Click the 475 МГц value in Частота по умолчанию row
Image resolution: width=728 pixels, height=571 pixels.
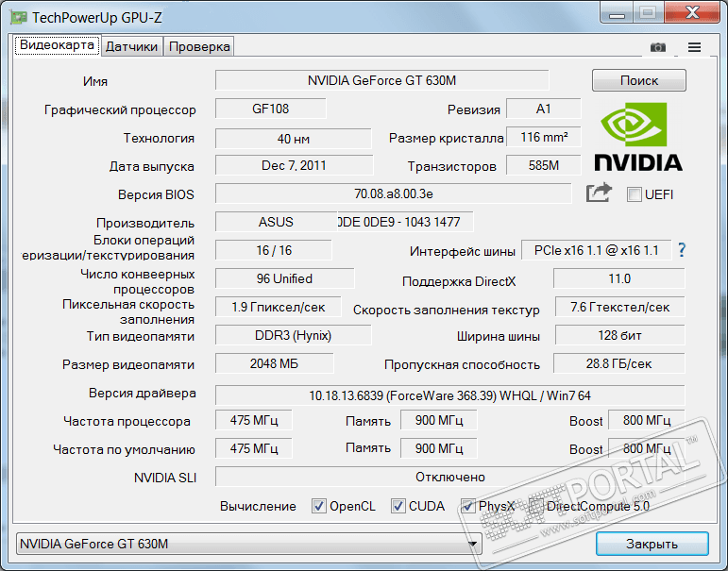tap(253, 448)
